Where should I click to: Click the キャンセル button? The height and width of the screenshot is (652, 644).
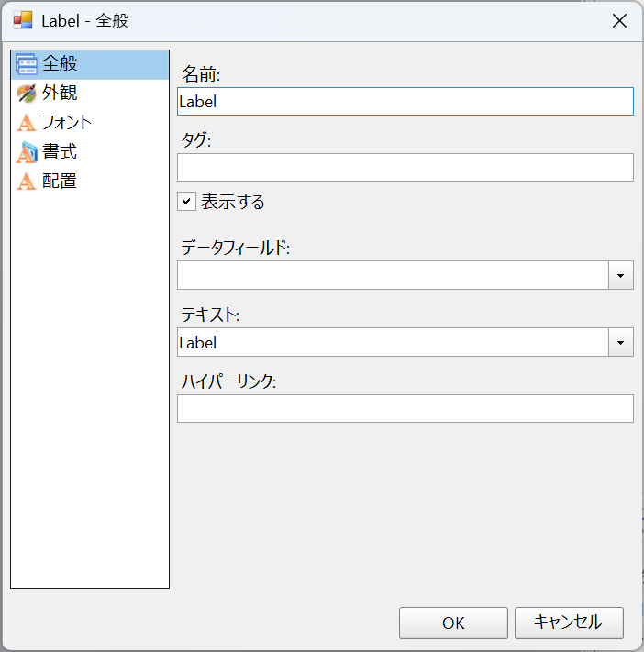(569, 623)
